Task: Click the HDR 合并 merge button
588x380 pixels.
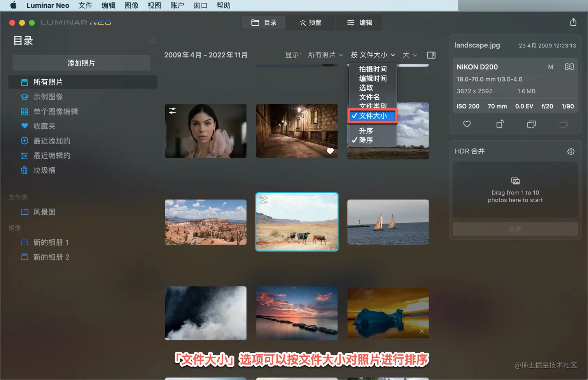Action: pyautogui.click(x=515, y=229)
